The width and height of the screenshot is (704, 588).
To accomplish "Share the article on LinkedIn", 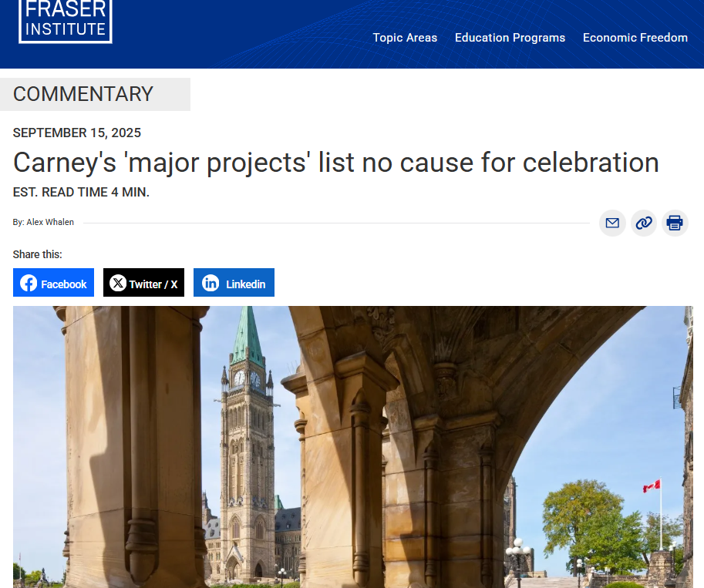I will point(234,282).
